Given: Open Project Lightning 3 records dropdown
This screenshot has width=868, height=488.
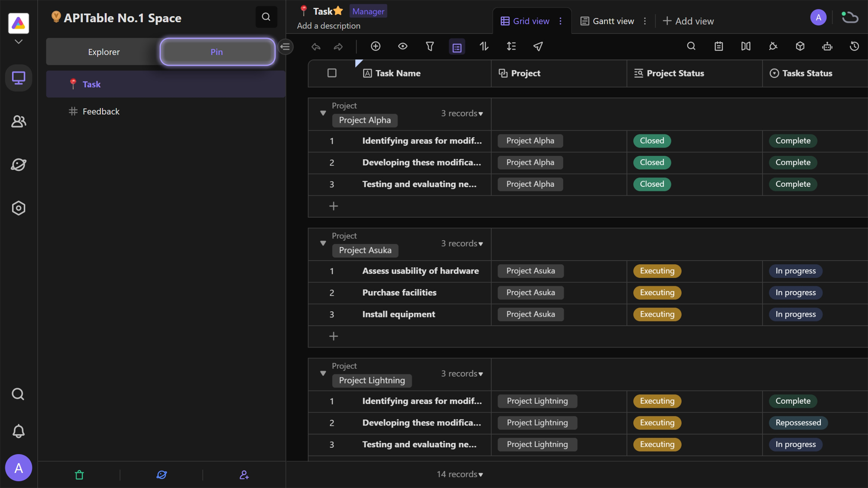Looking at the screenshot, I should coord(462,373).
